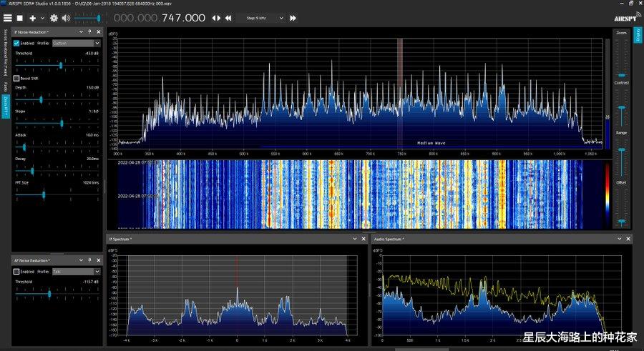Click the IF Spectrum panel title

point(120,239)
